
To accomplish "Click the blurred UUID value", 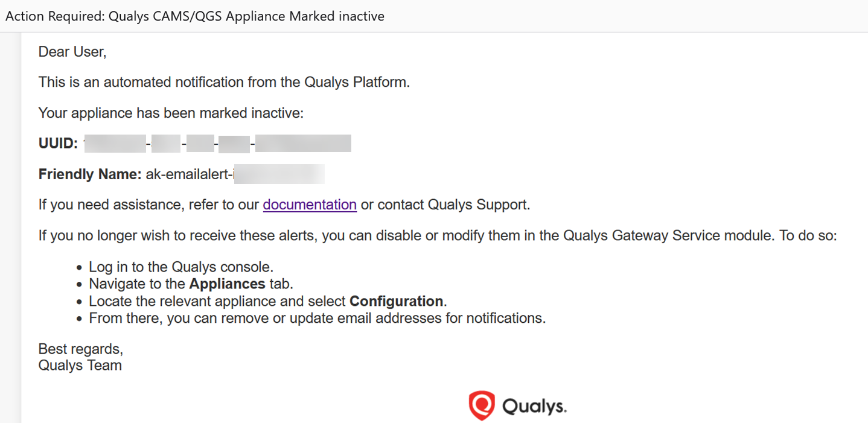I will coord(217,144).
